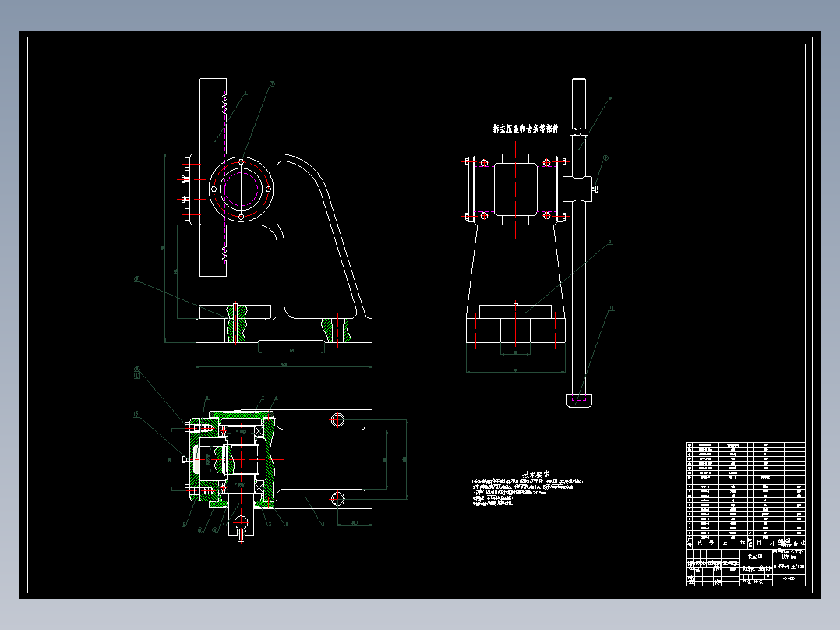Select the vertical rack bar in front view
840x630 pixels.
coord(214,178)
